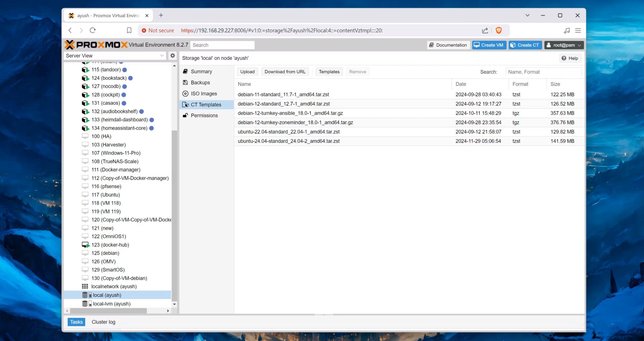Click the Templates button

click(329, 72)
